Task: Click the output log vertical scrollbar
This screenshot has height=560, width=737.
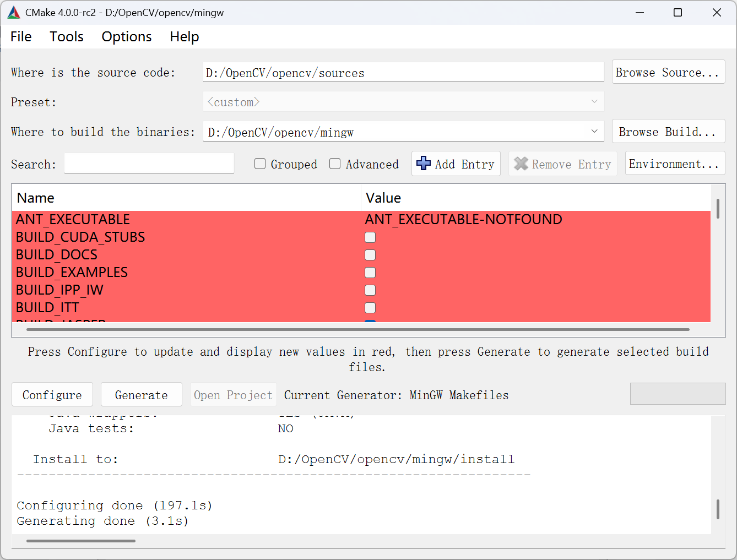Action: point(718,509)
